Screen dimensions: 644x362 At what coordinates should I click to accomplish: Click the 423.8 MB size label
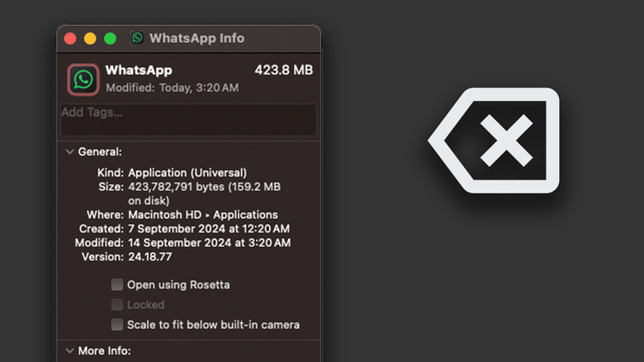(284, 70)
